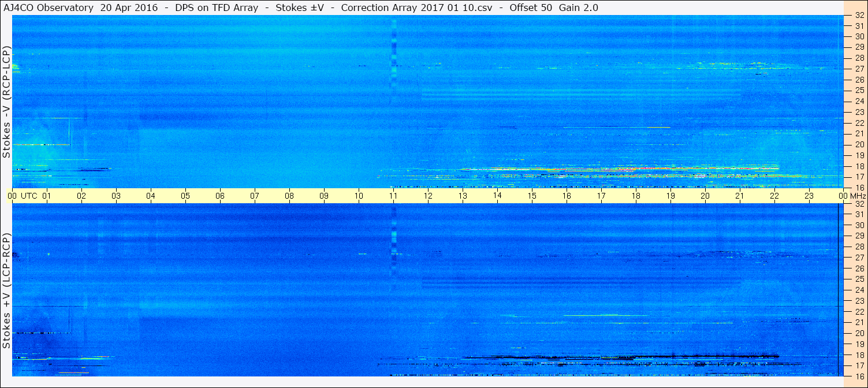Click the 14 hour marker on the time axis
Viewport: 868px width, 388px height.
pyautogui.click(x=497, y=196)
